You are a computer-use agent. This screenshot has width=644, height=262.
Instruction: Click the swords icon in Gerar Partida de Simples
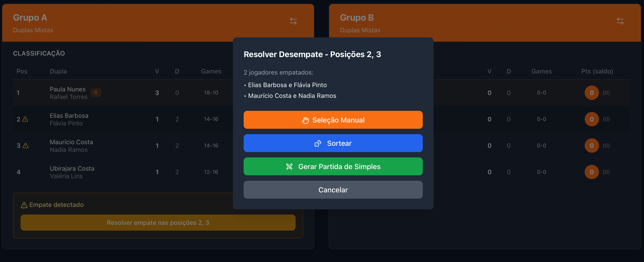click(x=290, y=167)
